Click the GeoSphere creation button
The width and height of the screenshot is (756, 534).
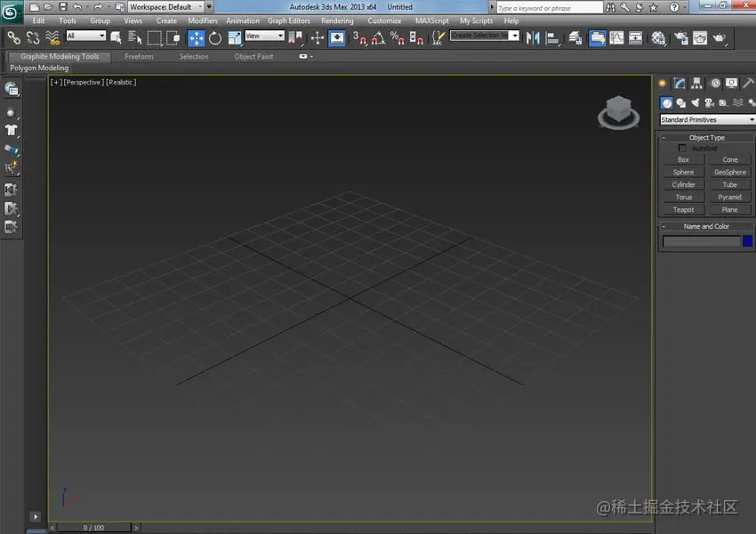tap(729, 172)
